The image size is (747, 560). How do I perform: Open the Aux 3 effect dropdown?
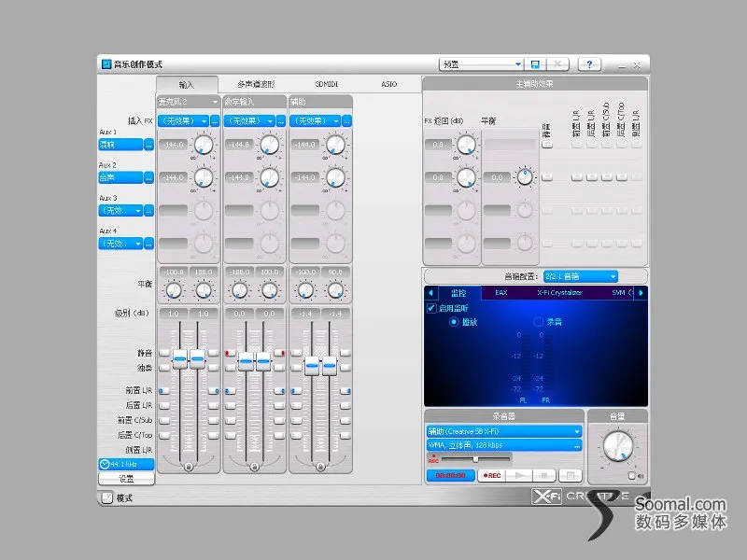(x=121, y=211)
